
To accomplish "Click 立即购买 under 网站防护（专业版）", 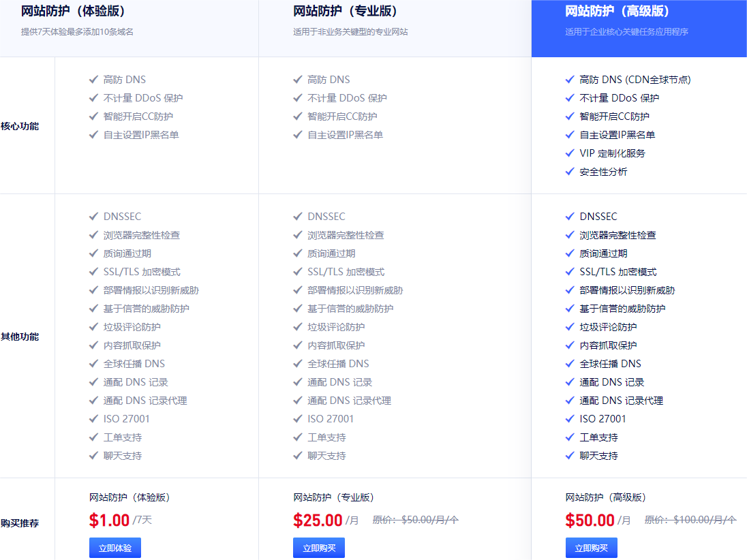I will pos(319,548).
